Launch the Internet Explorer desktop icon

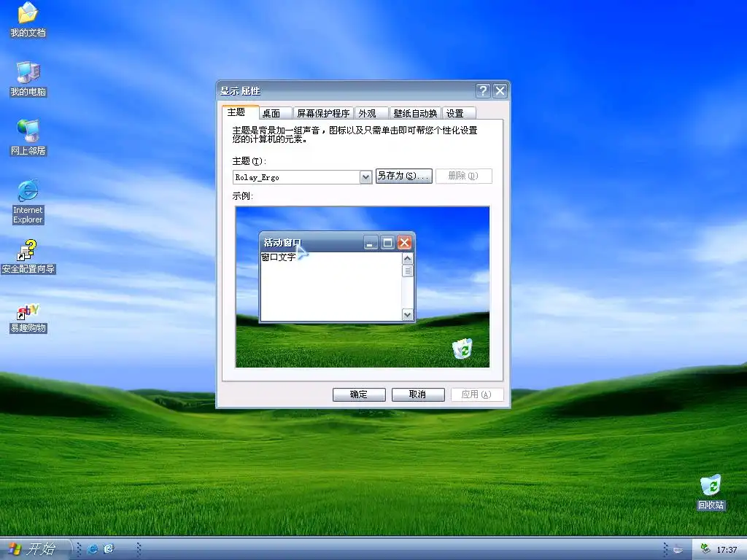click(x=28, y=201)
